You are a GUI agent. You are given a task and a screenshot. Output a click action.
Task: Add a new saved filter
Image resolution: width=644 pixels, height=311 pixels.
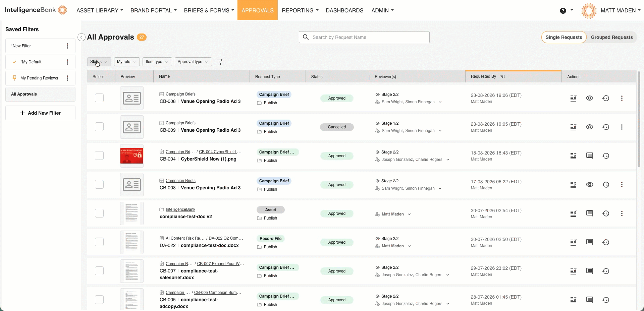(40, 113)
